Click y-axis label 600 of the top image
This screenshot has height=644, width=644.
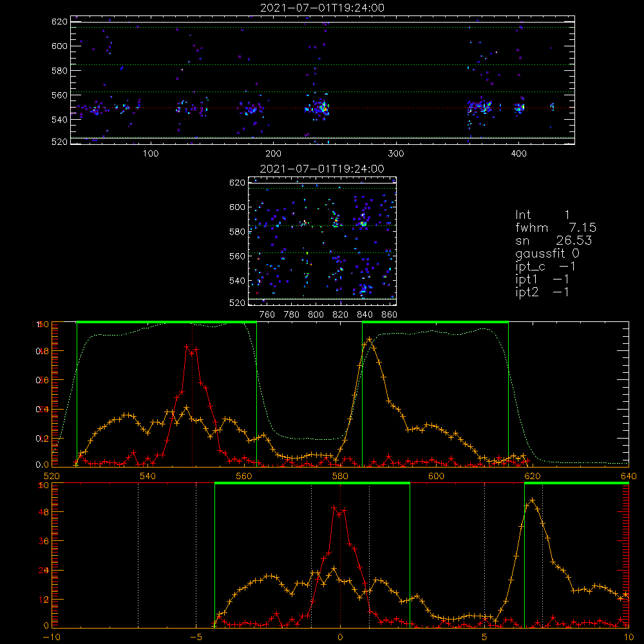[59, 46]
